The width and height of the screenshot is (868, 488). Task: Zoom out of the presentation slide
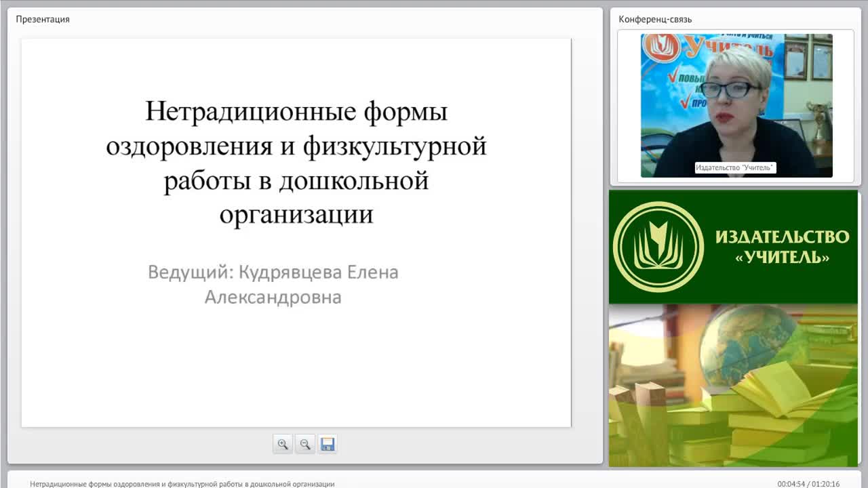click(x=305, y=444)
